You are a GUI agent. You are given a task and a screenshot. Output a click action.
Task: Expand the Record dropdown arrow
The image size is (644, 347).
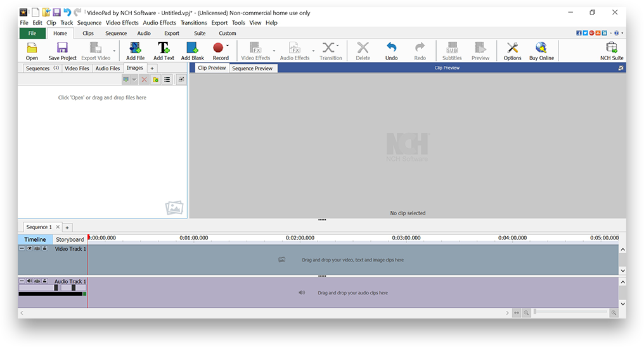tap(227, 46)
